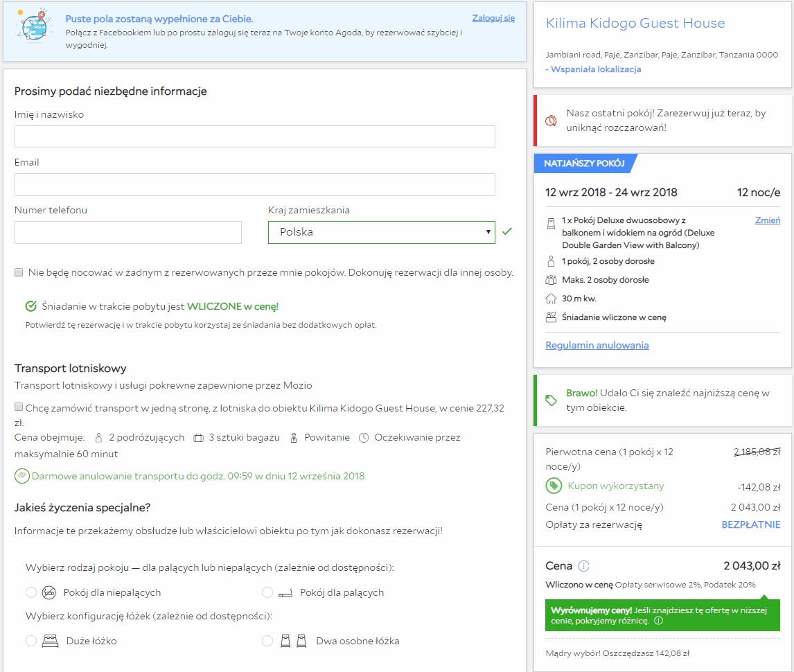
Task: Click 'Darmowe anulowanie transportu' green text
Action: [198, 476]
